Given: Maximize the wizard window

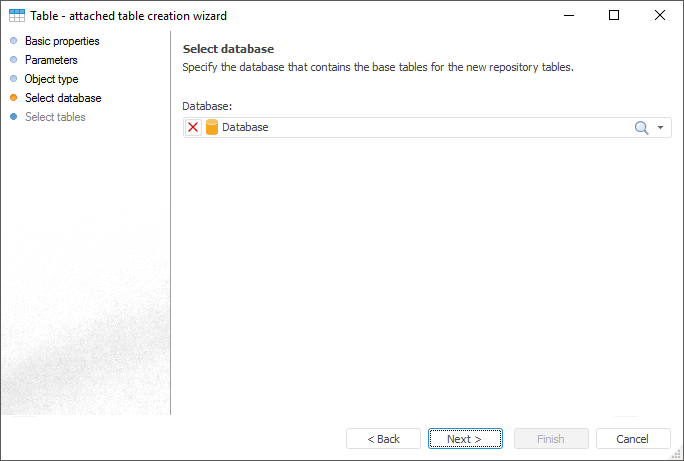Looking at the screenshot, I should [614, 16].
